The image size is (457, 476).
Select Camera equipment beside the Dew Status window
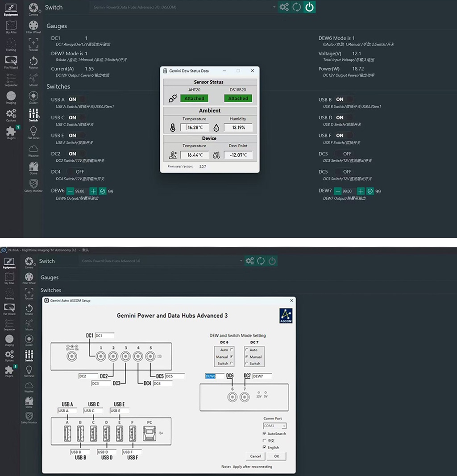click(x=33, y=9)
